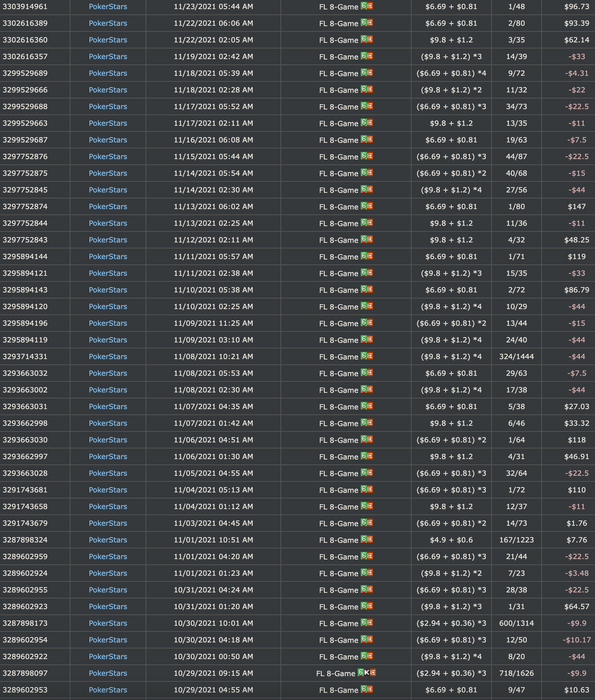Click orange icon in tournament 3302616389 row
The height and width of the screenshot is (700, 595).
click(370, 22)
